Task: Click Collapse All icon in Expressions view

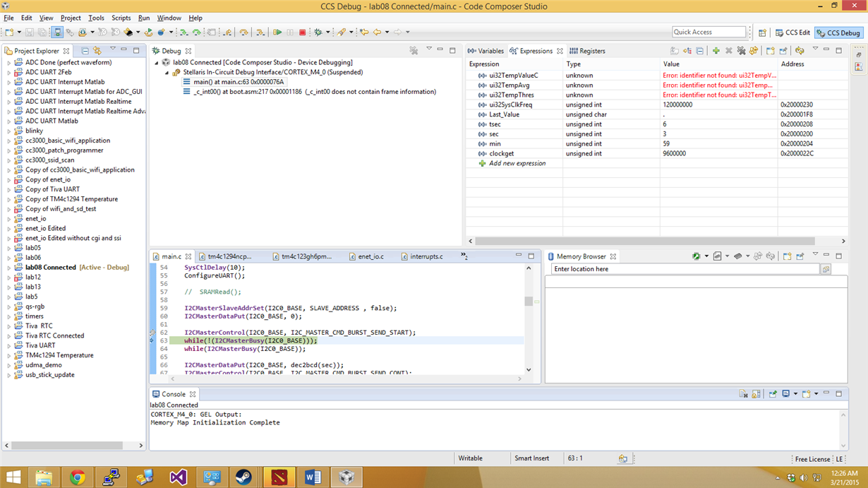Action: click(699, 51)
